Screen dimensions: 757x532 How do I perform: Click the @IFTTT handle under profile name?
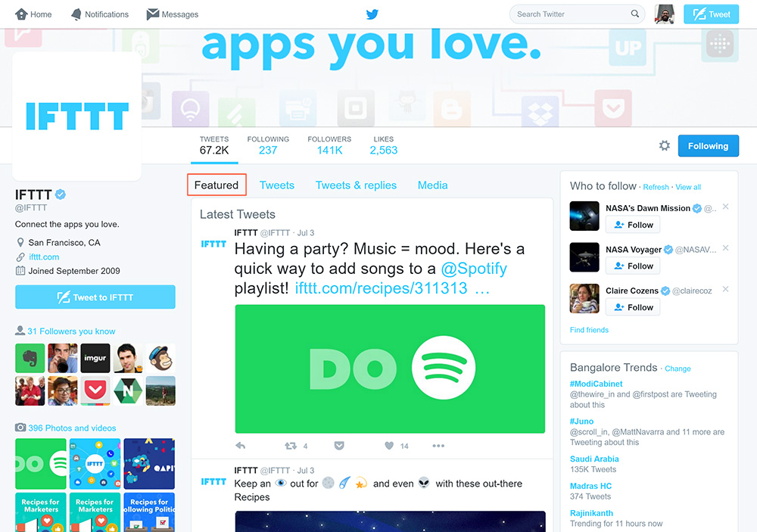coord(31,207)
